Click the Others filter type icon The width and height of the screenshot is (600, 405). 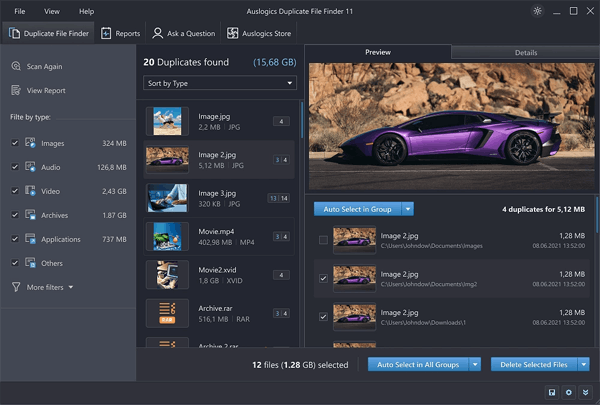30,263
